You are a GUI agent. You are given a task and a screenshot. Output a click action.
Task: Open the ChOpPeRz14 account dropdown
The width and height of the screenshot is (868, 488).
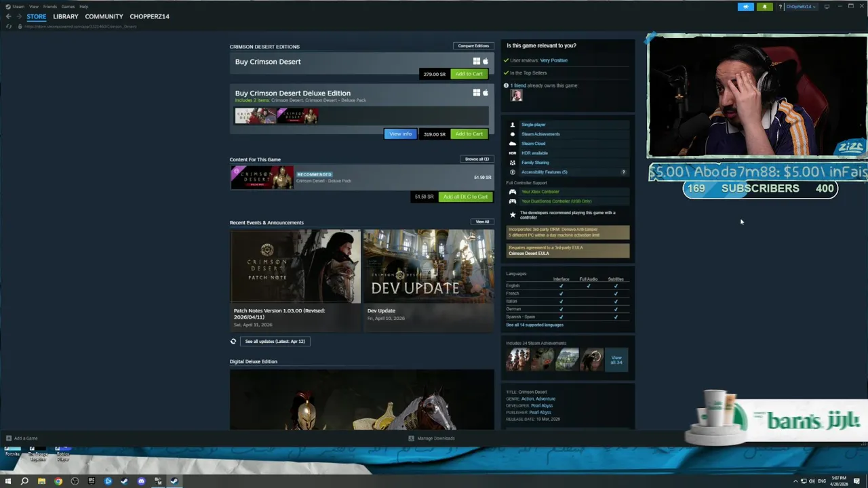coord(801,7)
